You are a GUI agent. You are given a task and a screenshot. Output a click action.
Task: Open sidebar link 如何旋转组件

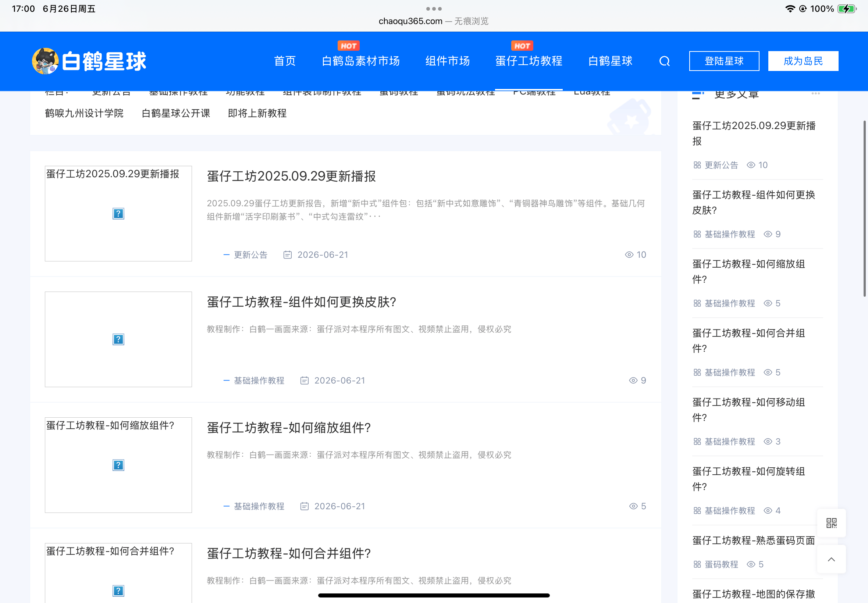tap(748, 479)
